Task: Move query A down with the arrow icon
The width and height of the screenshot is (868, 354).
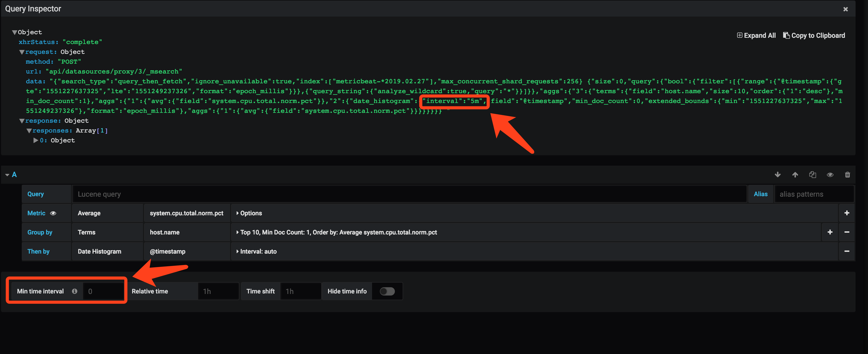Action: 778,175
